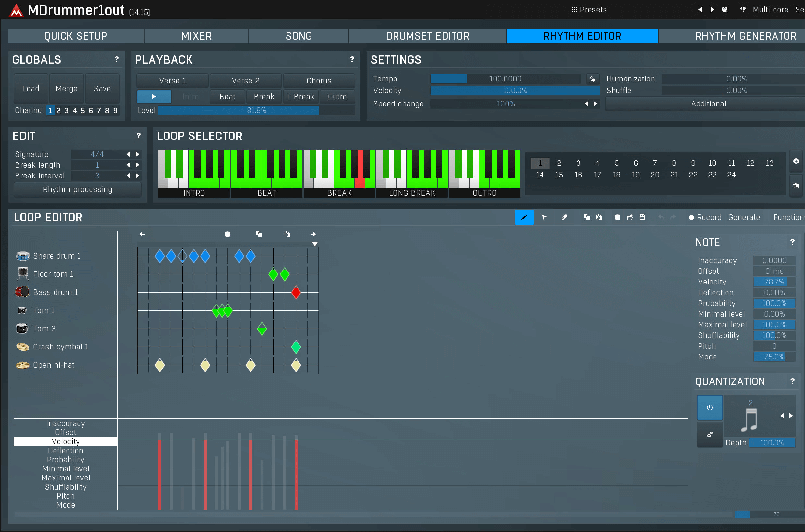The image size is (805, 532).
Task: Open Additional humanization settings
Action: coord(708,103)
